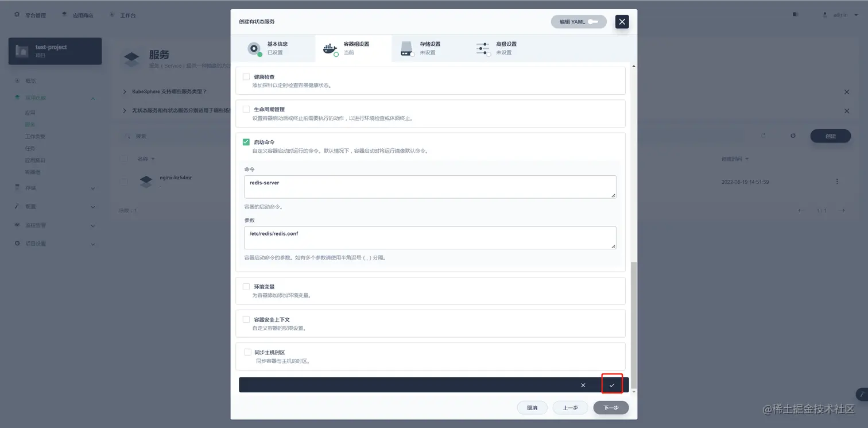Click the Next step button
The width and height of the screenshot is (868, 428).
point(611,407)
